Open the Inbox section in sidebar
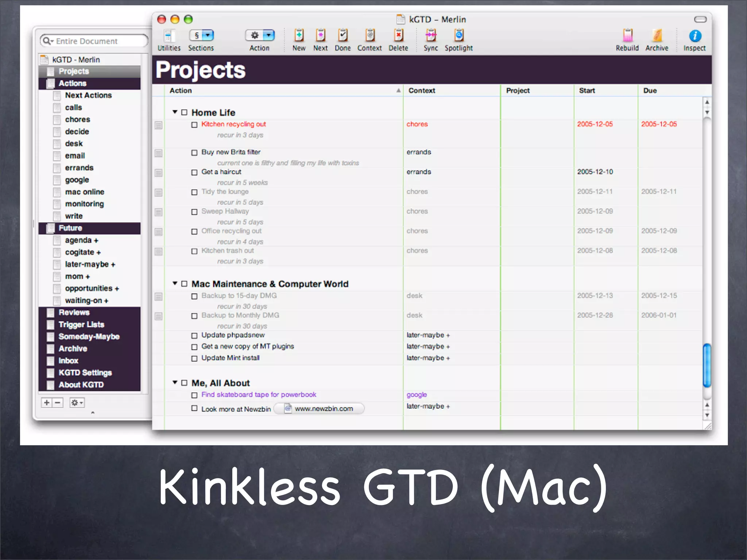This screenshot has width=747, height=560. (x=90, y=361)
